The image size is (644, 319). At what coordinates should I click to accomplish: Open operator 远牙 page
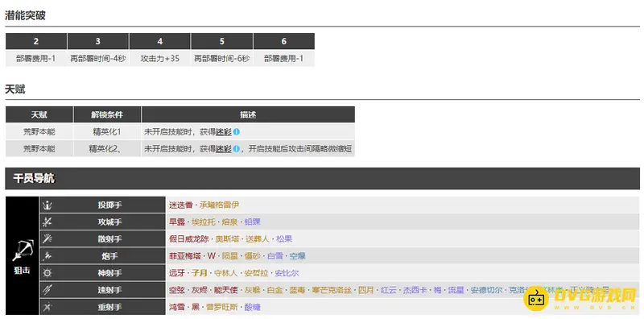pyautogui.click(x=176, y=273)
